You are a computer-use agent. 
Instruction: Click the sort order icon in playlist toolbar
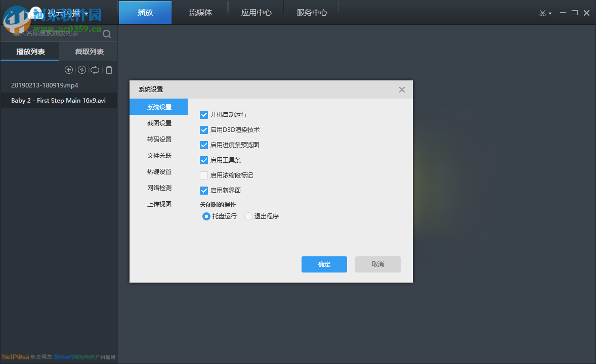point(82,70)
